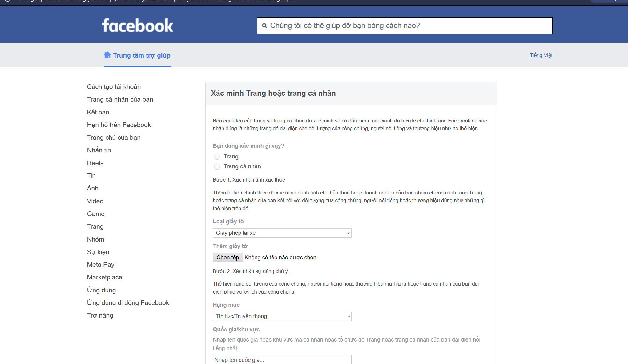Expand the Tin tức/Truyền thông selector
The width and height of the screenshot is (628, 364).
pos(281,316)
